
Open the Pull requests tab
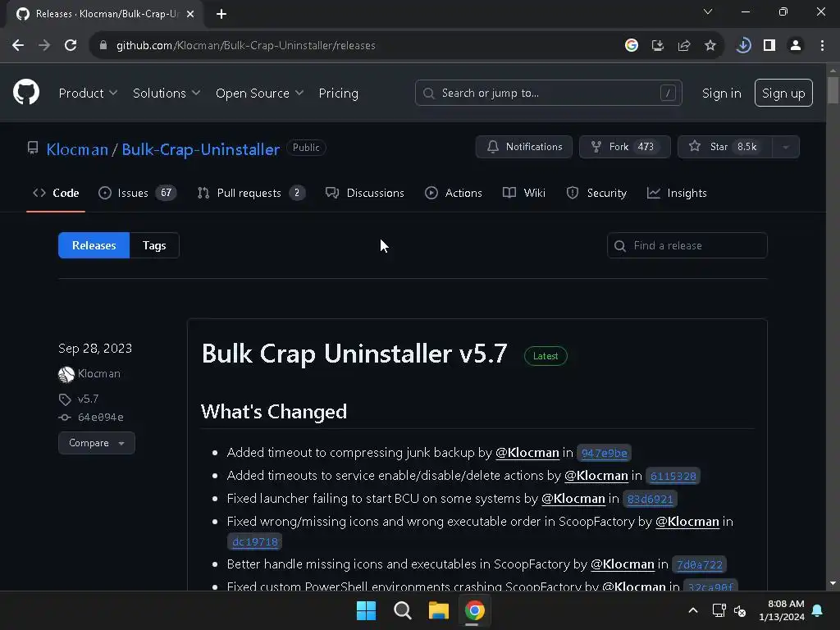point(251,193)
